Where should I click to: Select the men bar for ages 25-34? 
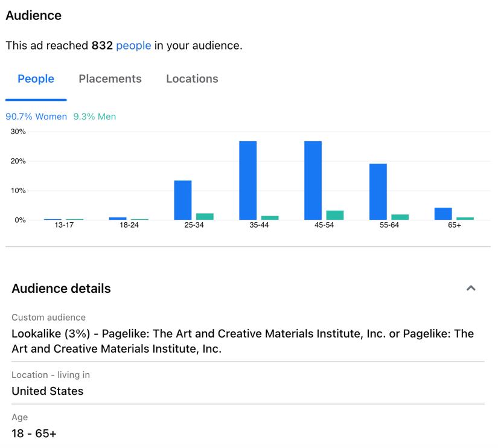click(x=205, y=216)
